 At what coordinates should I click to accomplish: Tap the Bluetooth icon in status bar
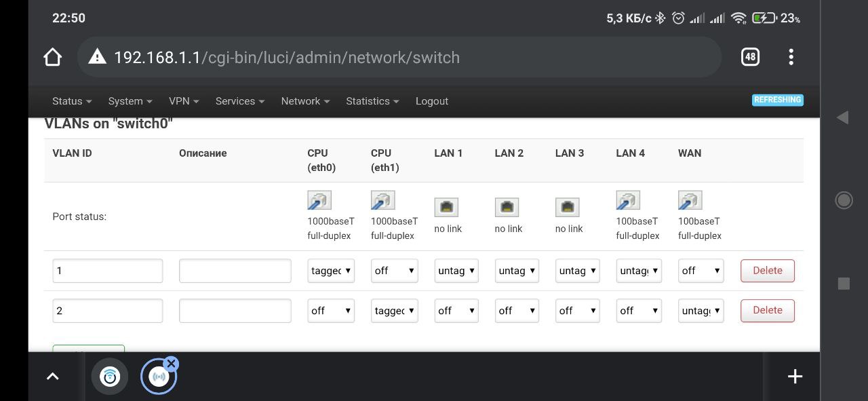coord(660,18)
